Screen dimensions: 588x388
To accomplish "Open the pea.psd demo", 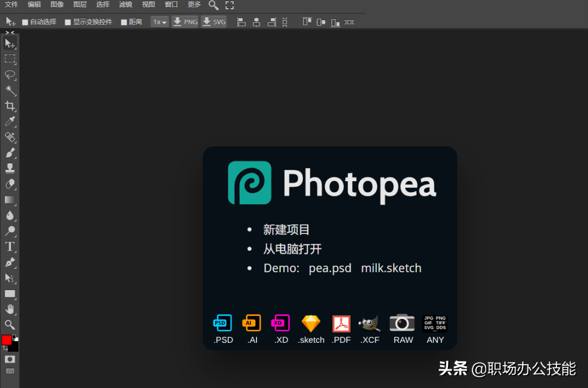I will tap(330, 268).
